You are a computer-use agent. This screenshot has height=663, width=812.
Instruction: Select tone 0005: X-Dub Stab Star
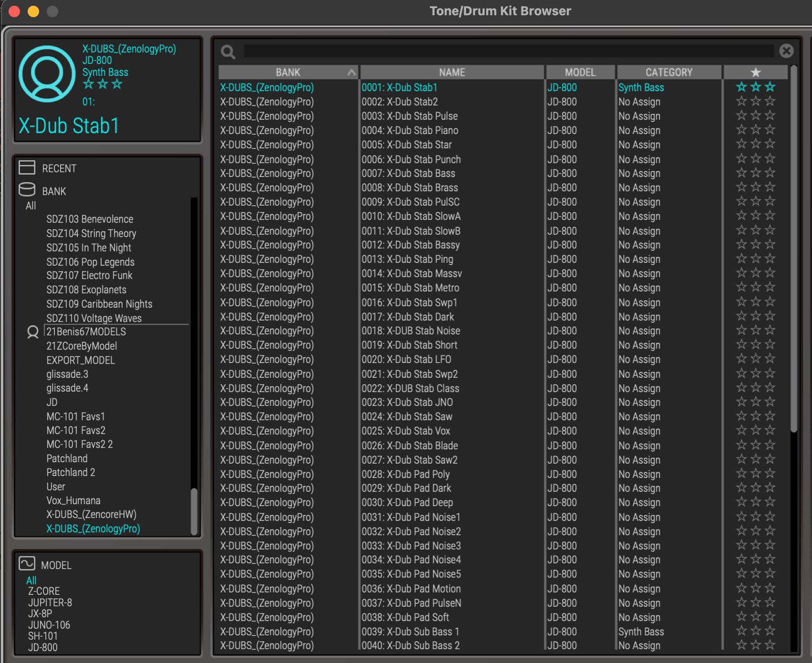(407, 145)
